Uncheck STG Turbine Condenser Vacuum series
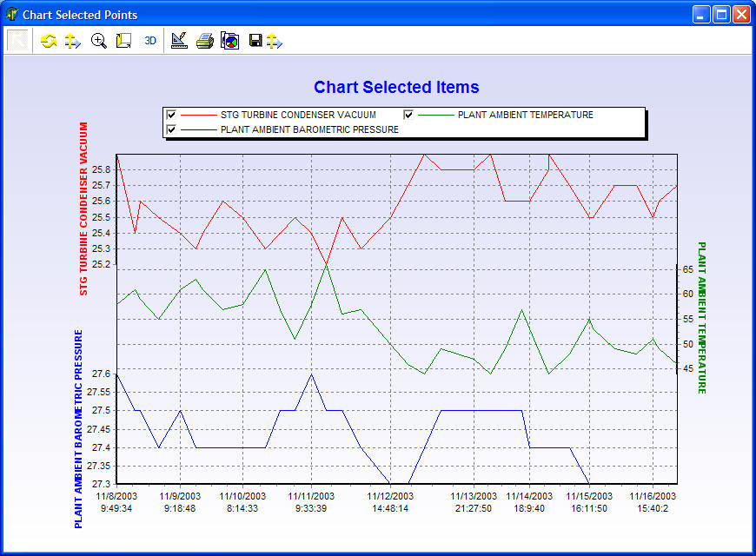 [x=171, y=115]
